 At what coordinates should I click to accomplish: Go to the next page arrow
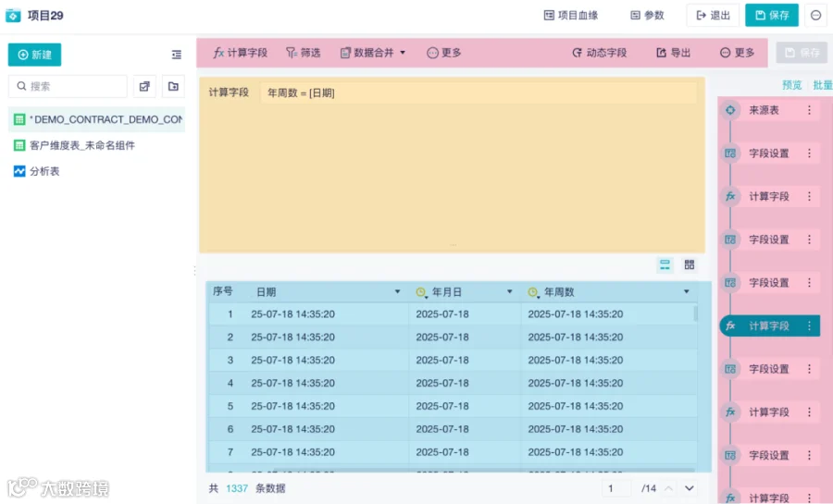coord(690,488)
